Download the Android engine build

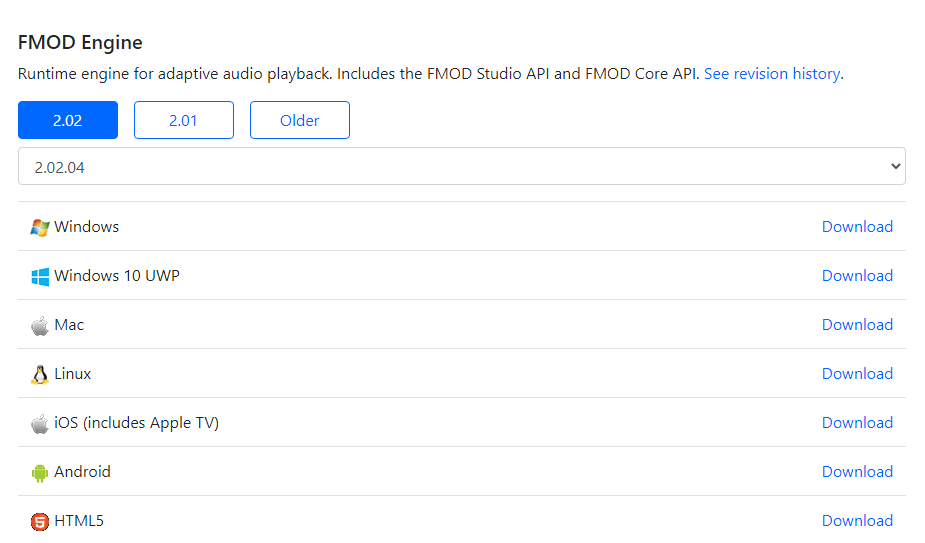pos(857,472)
